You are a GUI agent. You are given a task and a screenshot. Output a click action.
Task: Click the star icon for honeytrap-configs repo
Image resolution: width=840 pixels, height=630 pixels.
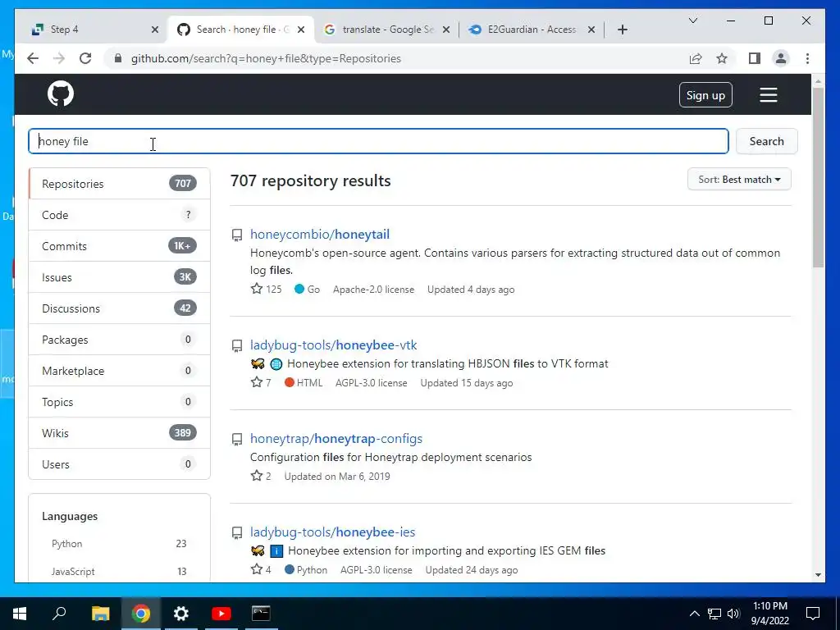point(257,476)
